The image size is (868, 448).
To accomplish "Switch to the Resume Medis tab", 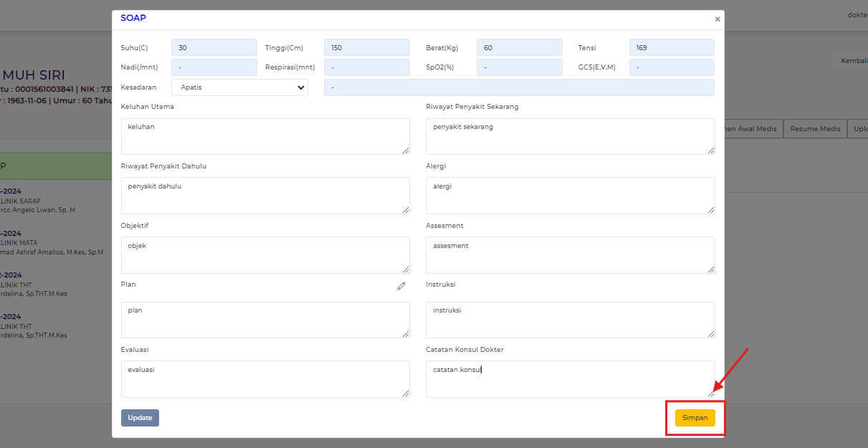I will (x=815, y=128).
